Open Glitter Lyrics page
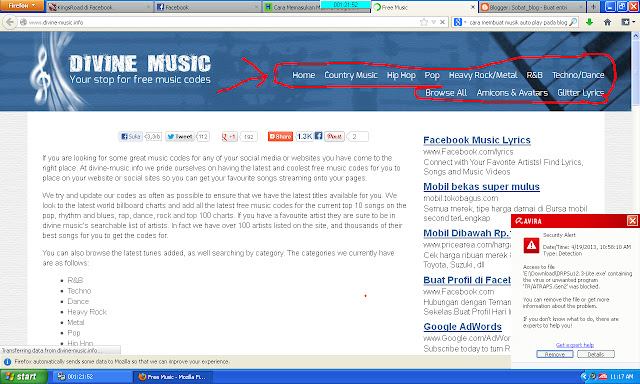640x384 pixels. pos(580,93)
